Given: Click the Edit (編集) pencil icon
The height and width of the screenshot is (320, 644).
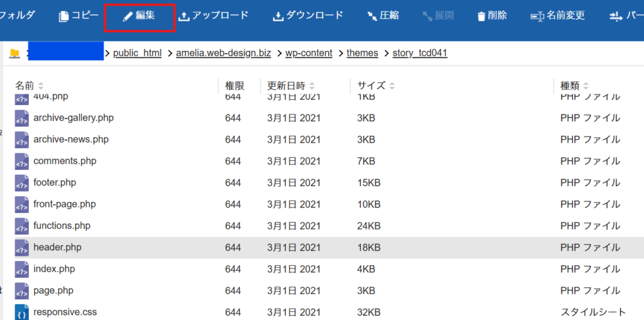Looking at the screenshot, I should click(128, 16).
